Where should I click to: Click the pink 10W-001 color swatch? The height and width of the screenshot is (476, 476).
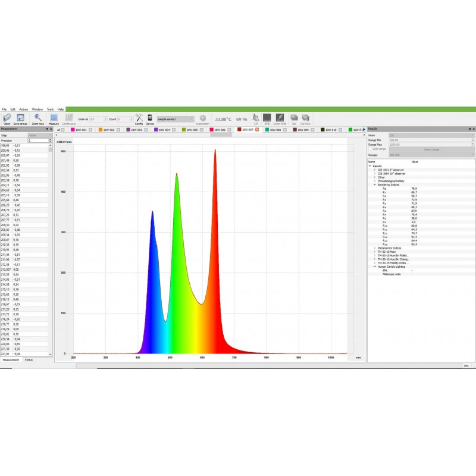(x=73, y=129)
